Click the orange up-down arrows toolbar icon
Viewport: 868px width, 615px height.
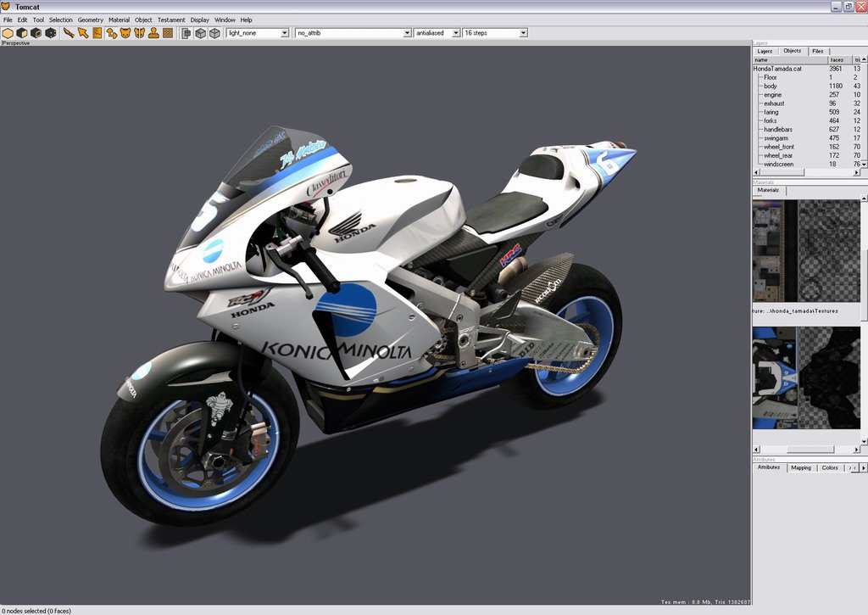pos(111,33)
